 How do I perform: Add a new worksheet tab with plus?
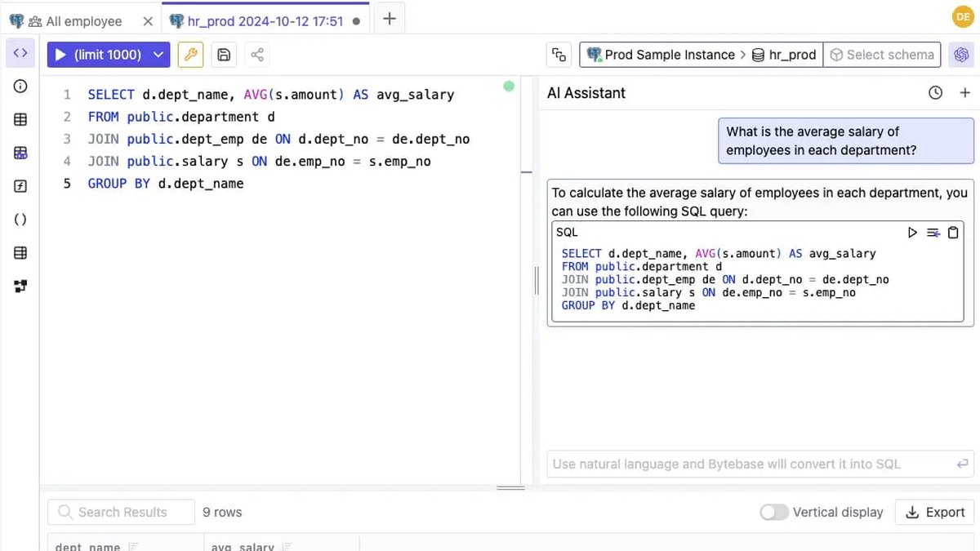click(390, 18)
